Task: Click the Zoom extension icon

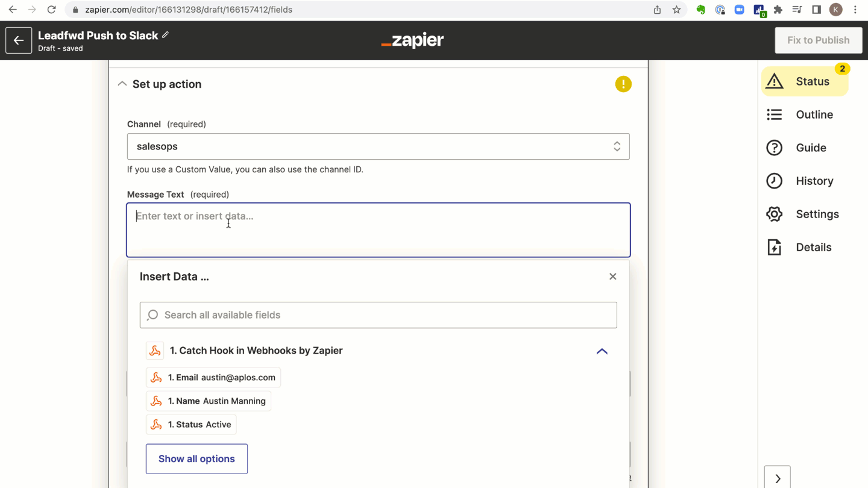Action: click(x=739, y=10)
